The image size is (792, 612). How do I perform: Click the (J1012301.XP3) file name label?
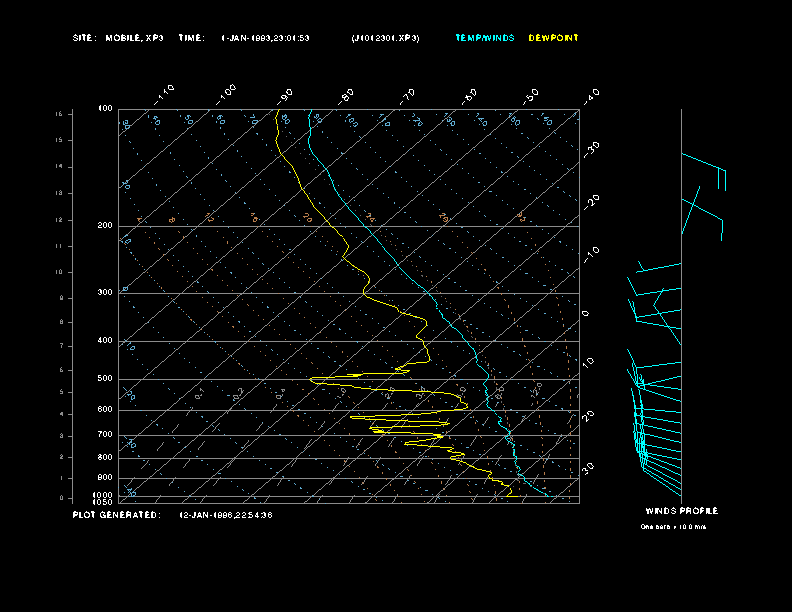pos(386,38)
